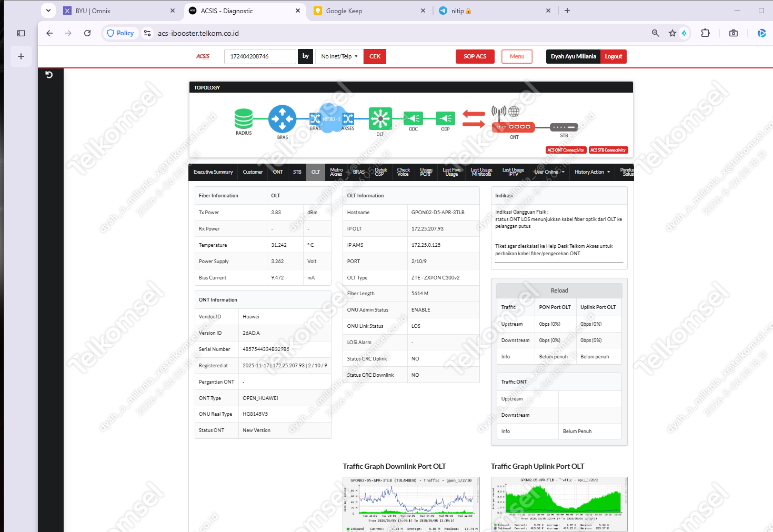Toggle the browser sidebar panel icon

(x=21, y=33)
